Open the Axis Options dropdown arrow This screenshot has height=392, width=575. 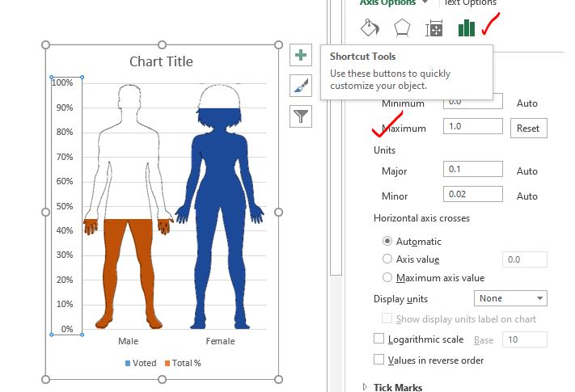pos(425,2)
